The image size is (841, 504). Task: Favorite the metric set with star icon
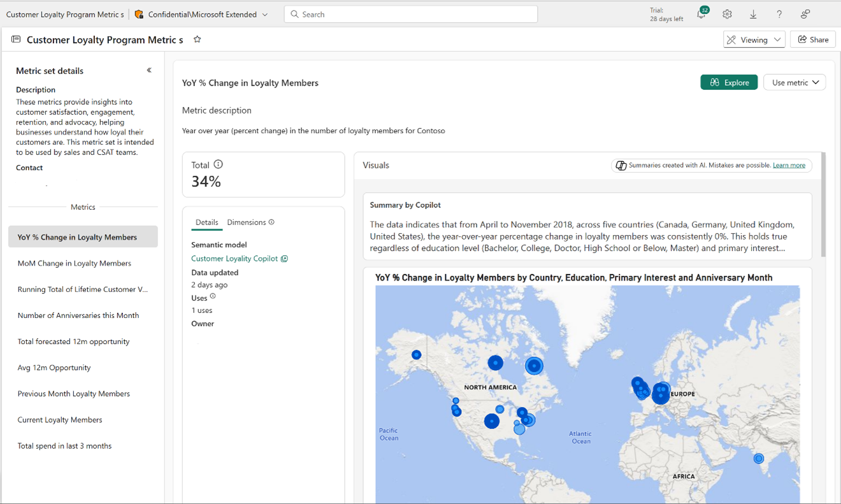pos(198,40)
